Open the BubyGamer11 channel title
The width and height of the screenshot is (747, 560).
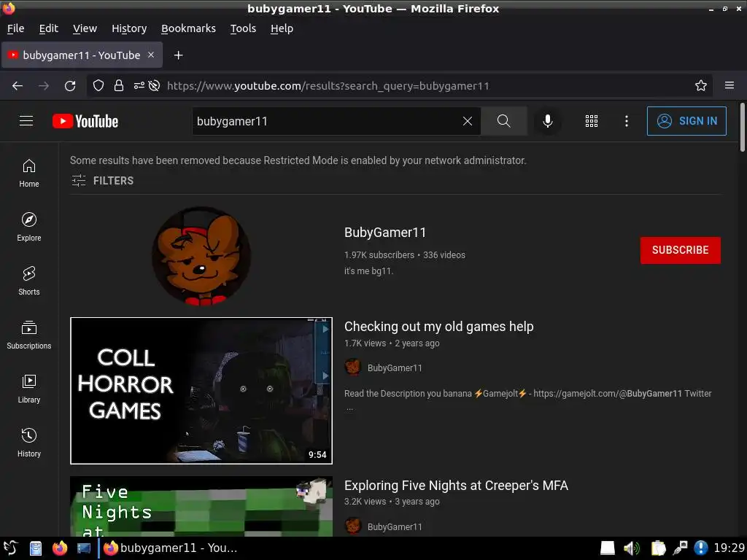click(385, 233)
